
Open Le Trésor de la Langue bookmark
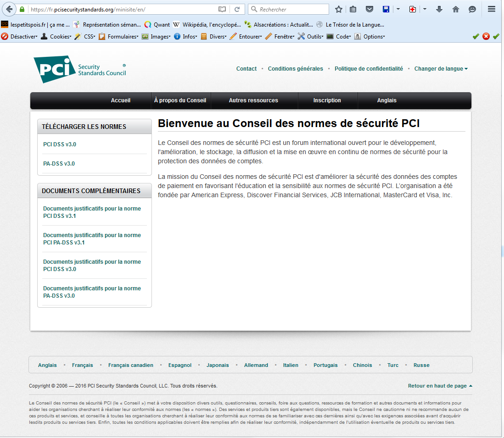(350, 25)
